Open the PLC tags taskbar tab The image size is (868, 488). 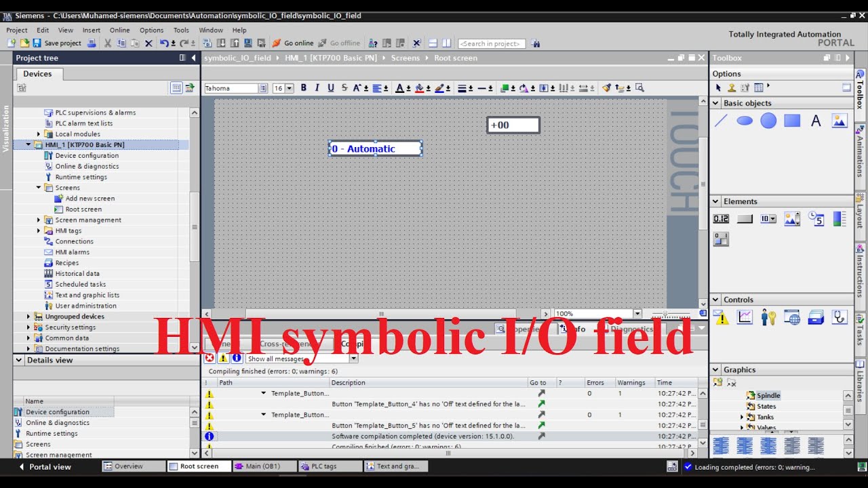330,466
